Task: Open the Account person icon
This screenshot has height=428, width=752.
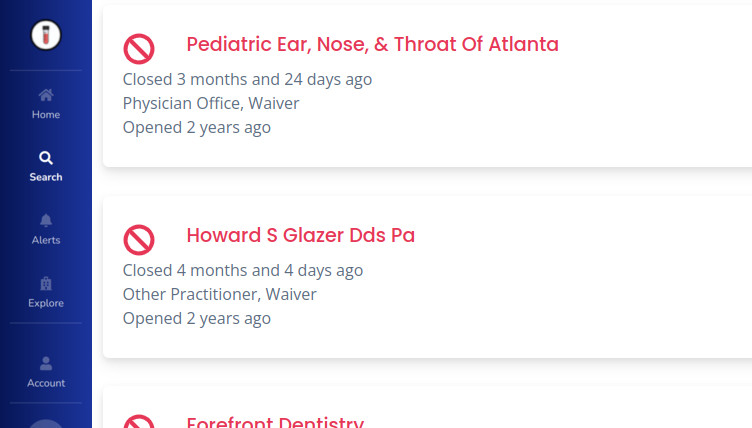Action: (46, 363)
